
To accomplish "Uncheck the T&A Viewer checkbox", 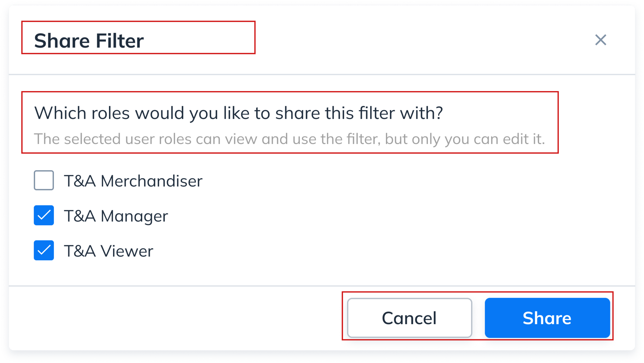I will coord(44,250).
